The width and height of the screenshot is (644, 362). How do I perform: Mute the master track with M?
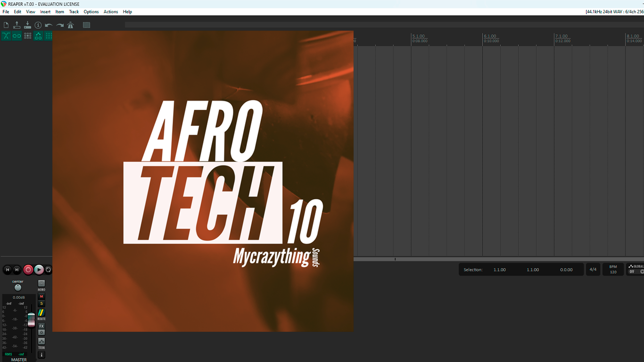click(x=41, y=296)
